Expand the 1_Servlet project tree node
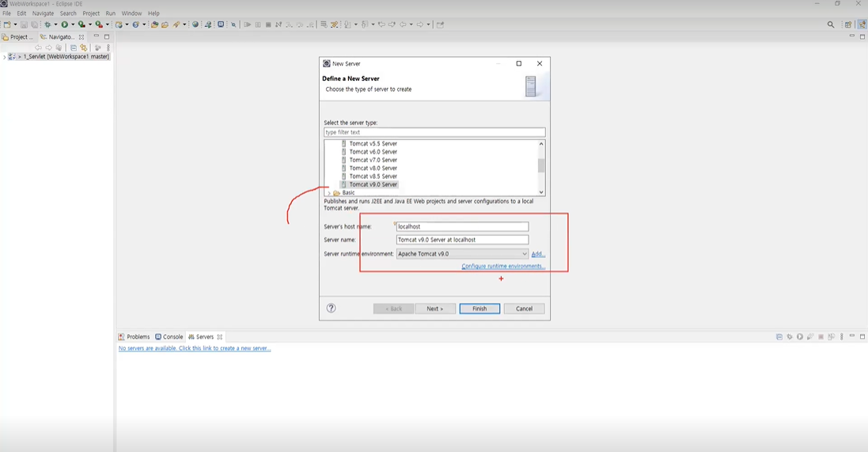868x452 pixels. (5, 56)
